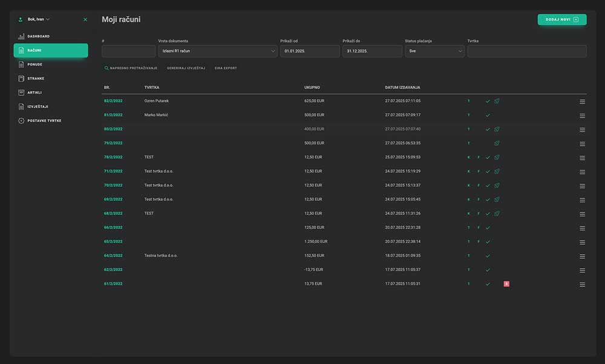Close the sidebar with the X icon

[85, 19]
